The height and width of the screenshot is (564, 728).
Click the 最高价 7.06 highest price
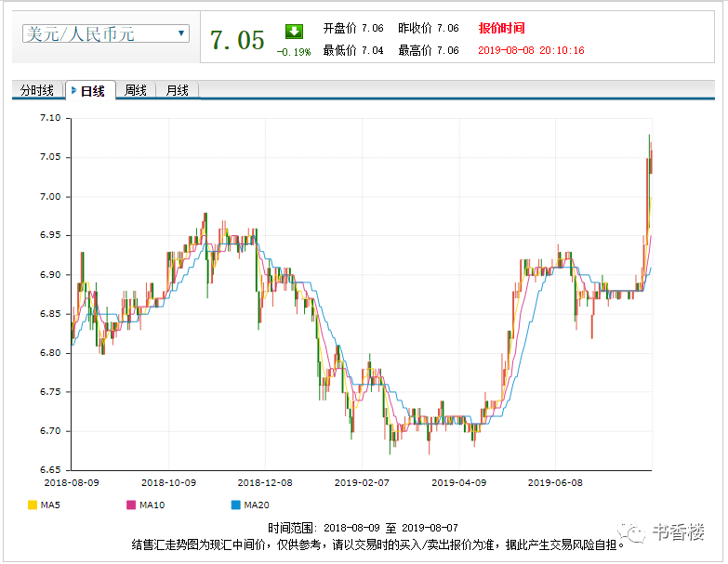click(428, 50)
